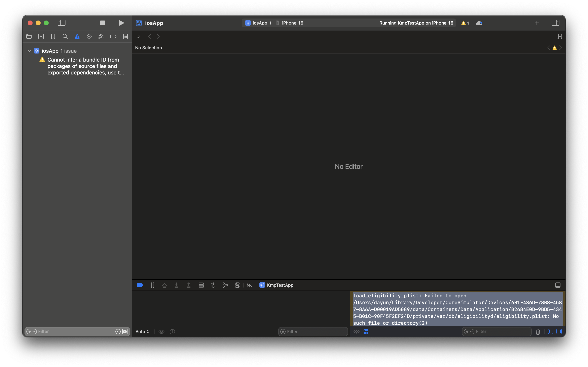Open the Find navigator search icon
Image resolution: width=588 pixels, height=367 pixels.
(x=65, y=36)
